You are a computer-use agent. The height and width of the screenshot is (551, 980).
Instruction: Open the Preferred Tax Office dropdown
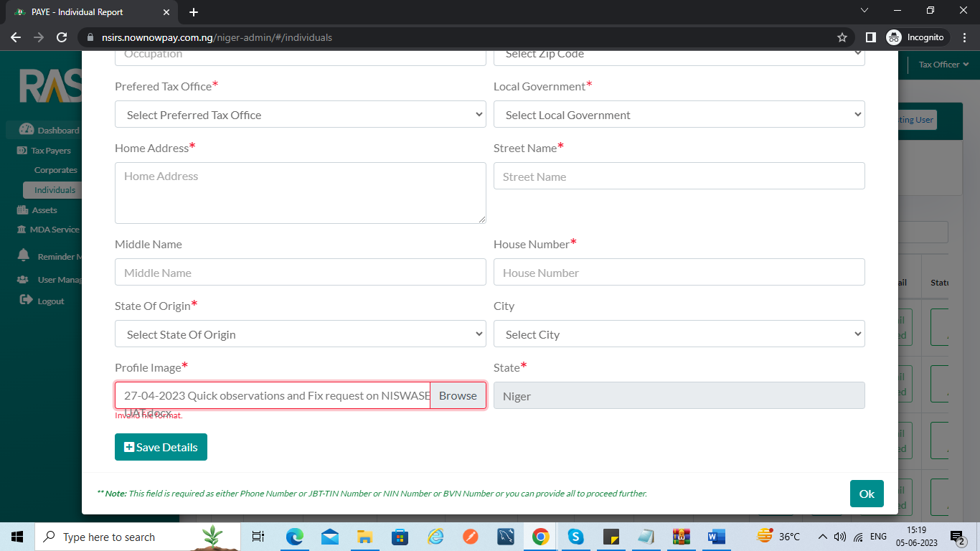click(301, 115)
